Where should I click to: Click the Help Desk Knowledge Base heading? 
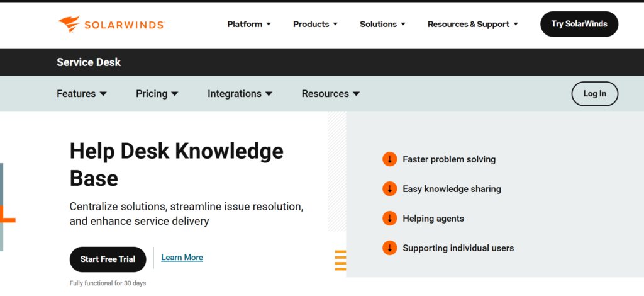coord(177,164)
